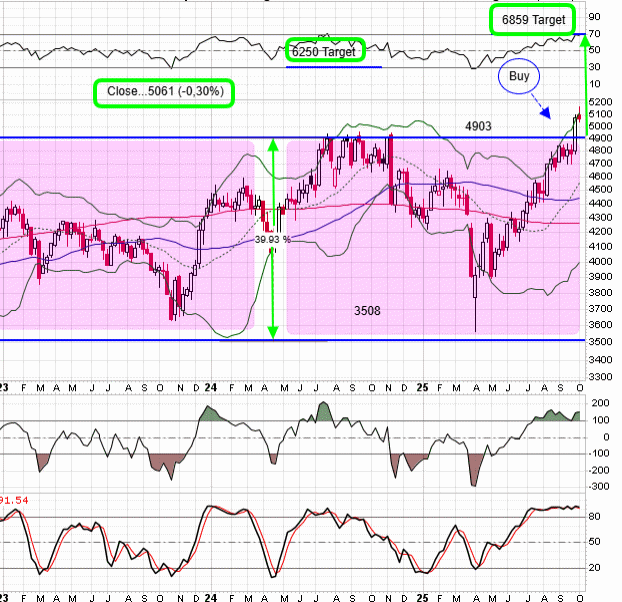Select the Buy ellipse annotation
622x602 pixels.
(520, 75)
